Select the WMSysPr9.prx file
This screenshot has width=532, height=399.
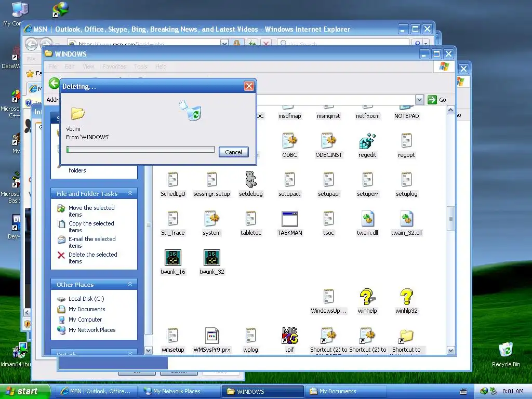[212, 336]
